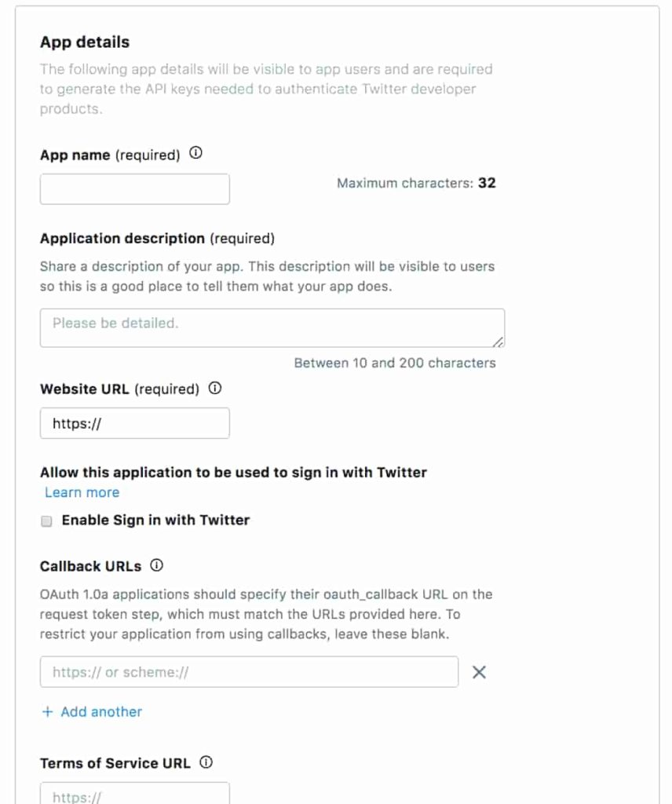
Task: Remove the callback URL with the X icon
Action: (479, 672)
